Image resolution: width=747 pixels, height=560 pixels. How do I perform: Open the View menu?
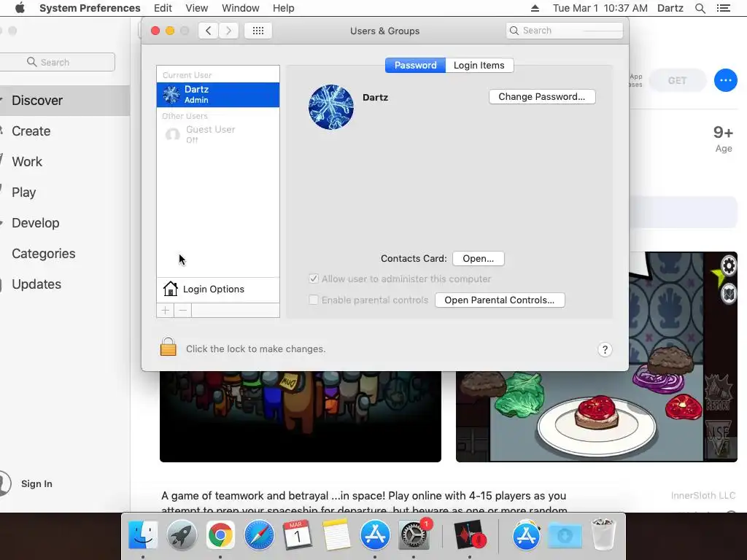197,8
